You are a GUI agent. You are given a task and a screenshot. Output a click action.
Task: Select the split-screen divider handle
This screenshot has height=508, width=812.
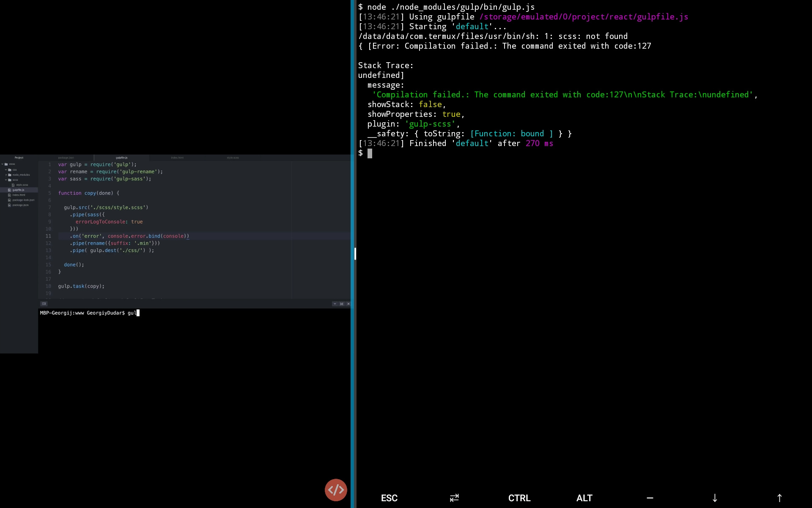click(355, 254)
